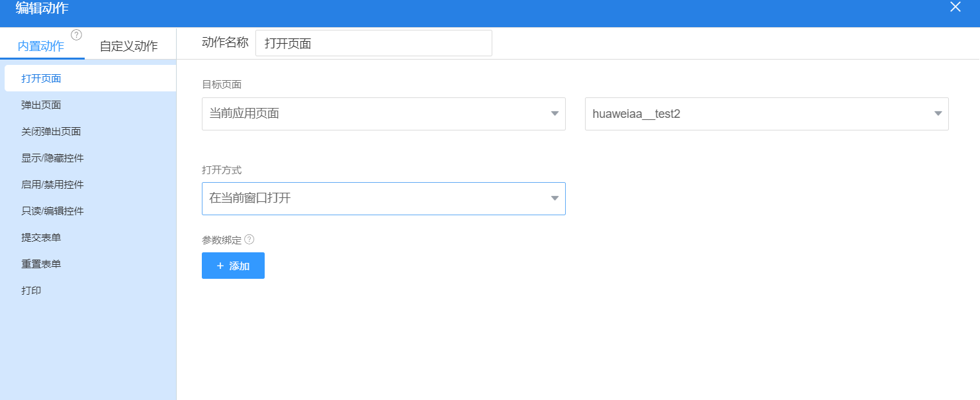Image resolution: width=980 pixels, height=400 pixels.
Task: Click the plus icon on 添加 button
Action: click(x=220, y=266)
